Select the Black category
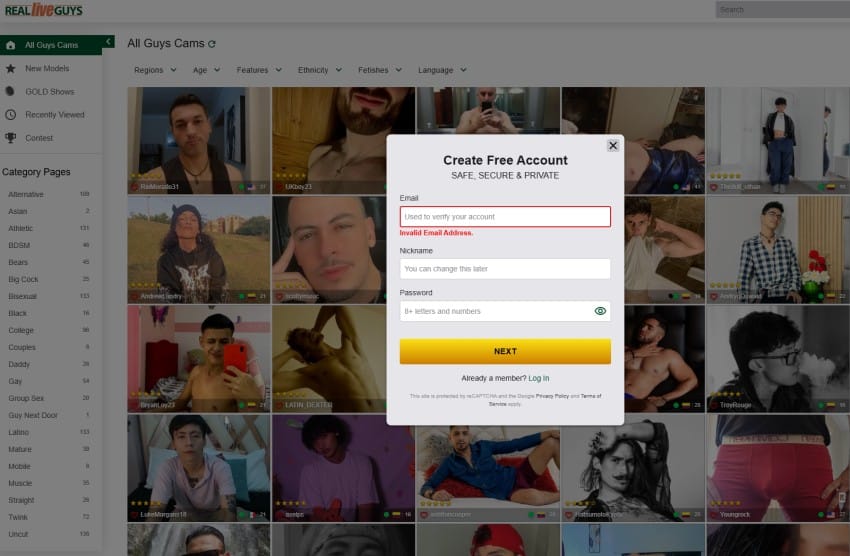Screen dimensions: 850x556 coord(17,313)
